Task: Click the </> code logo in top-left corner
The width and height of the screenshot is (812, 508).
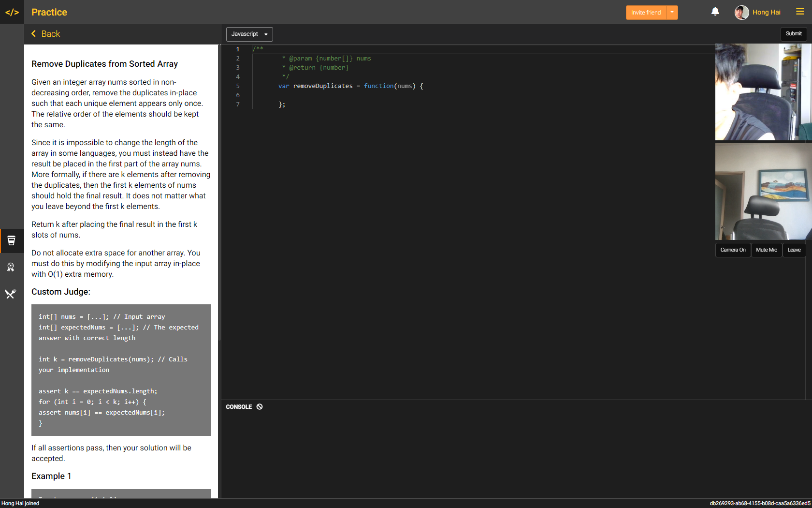Action: coord(12,12)
